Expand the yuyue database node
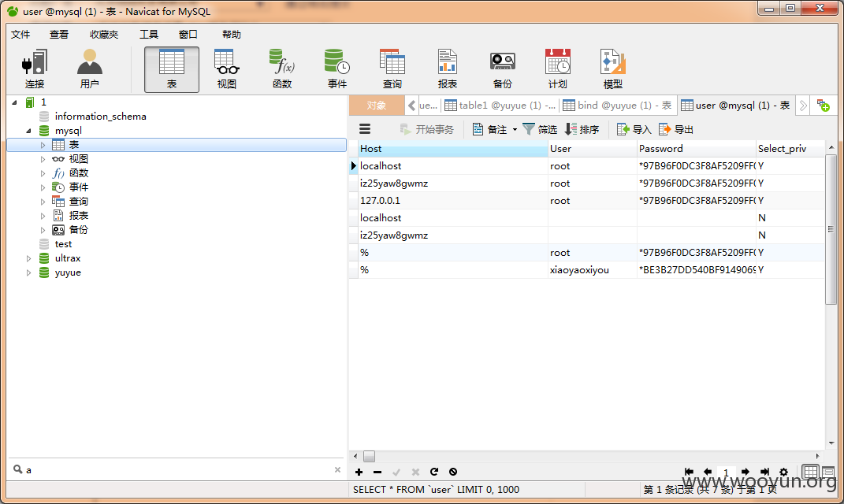This screenshot has height=504, width=844. coord(28,272)
